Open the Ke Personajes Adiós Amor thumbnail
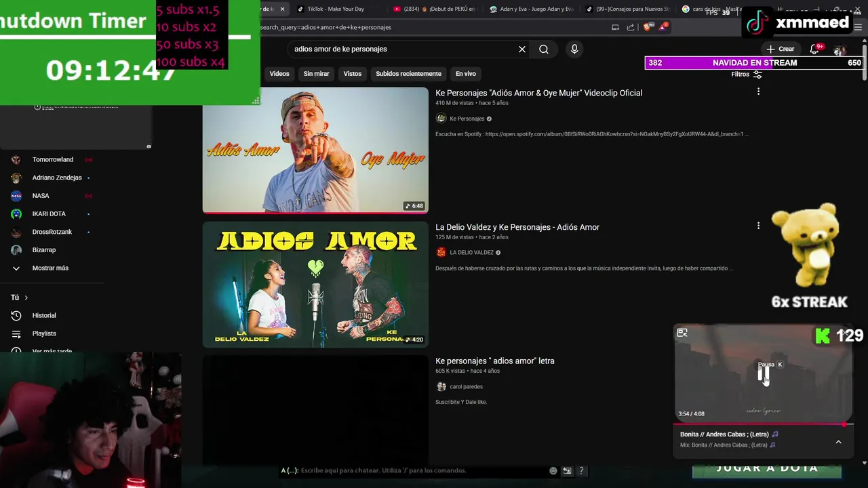This screenshot has width=868, height=488. pyautogui.click(x=315, y=150)
